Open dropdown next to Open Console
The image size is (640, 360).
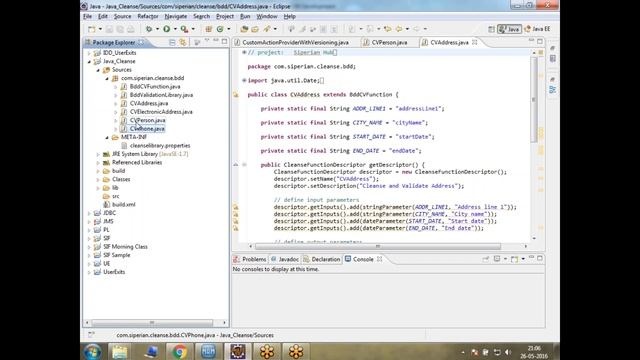coord(523,259)
